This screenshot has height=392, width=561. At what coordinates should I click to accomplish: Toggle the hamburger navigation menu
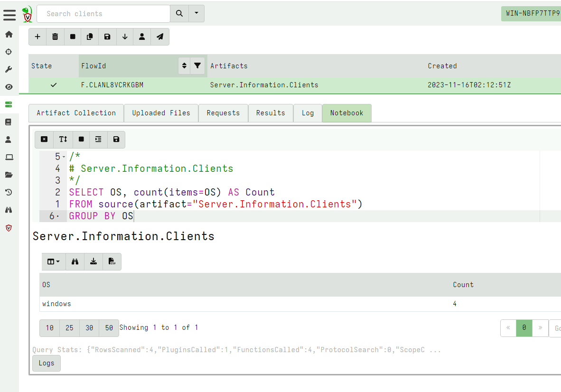pyautogui.click(x=9, y=15)
